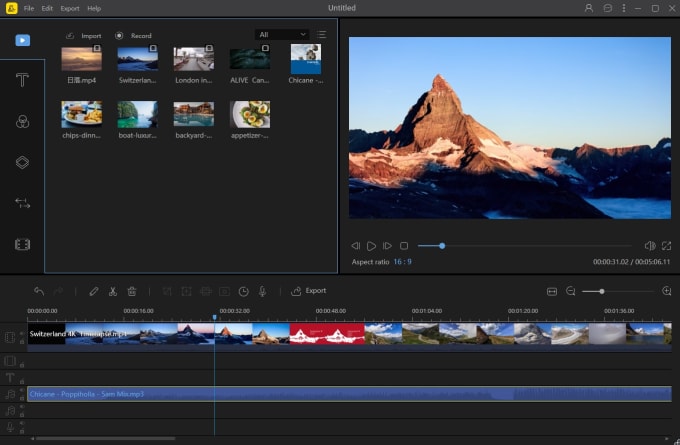Select the Edit pencil tool
Screen dimensions: 680x445
tap(94, 291)
